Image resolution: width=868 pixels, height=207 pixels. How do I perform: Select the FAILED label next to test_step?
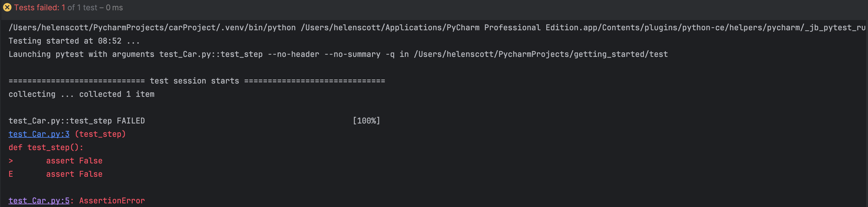pos(131,120)
